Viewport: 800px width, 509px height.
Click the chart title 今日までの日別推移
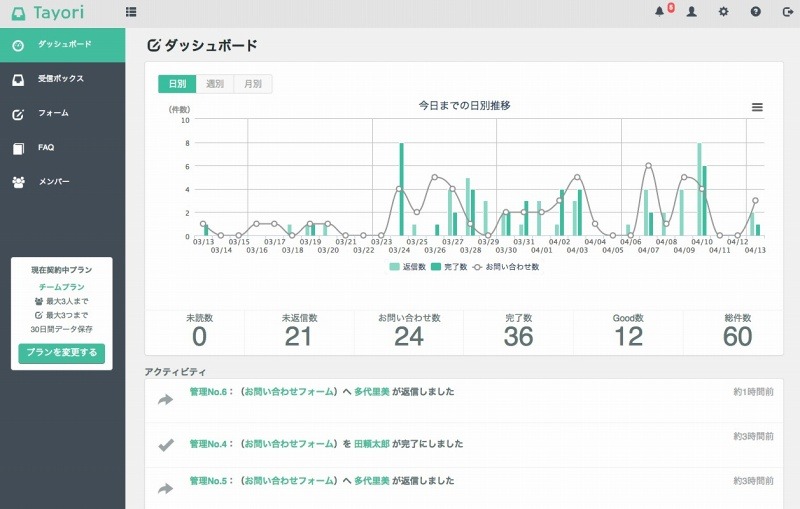pyautogui.click(x=465, y=106)
